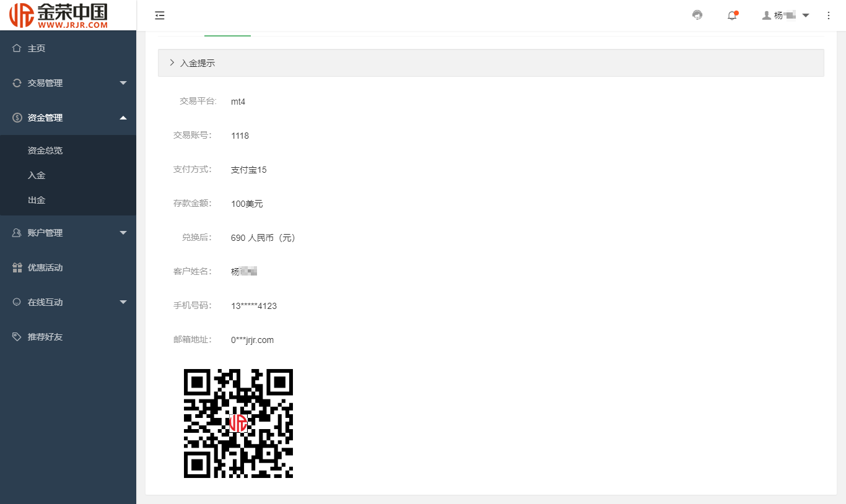This screenshot has width=846, height=504.
Task: Click payment method value 支付宝15
Action: pos(249,170)
